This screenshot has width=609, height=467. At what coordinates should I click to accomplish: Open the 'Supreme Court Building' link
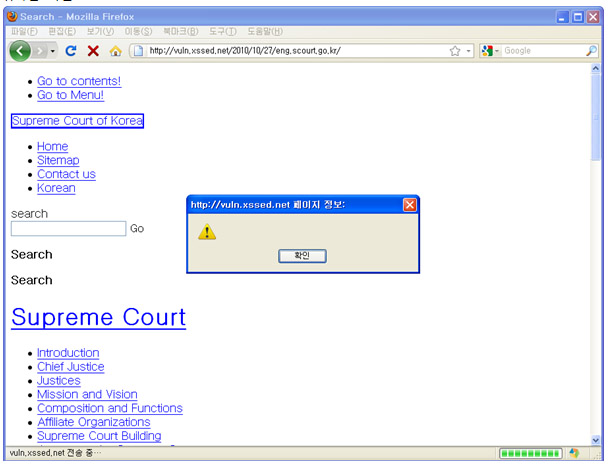[99, 436]
